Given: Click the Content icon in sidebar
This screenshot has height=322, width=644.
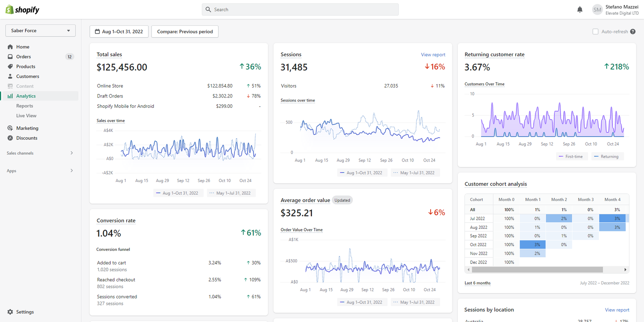Looking at the screenshot, I should (10, 86).
